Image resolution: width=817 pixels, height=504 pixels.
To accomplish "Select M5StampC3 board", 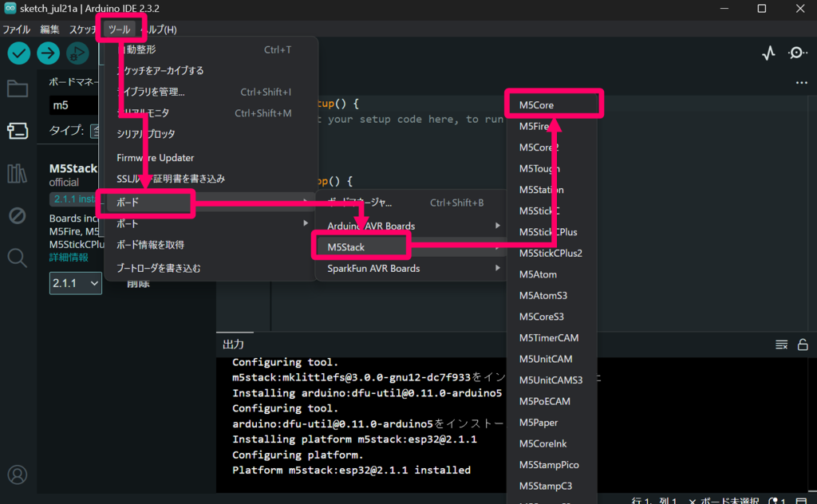I will click(x=552, y=486).
